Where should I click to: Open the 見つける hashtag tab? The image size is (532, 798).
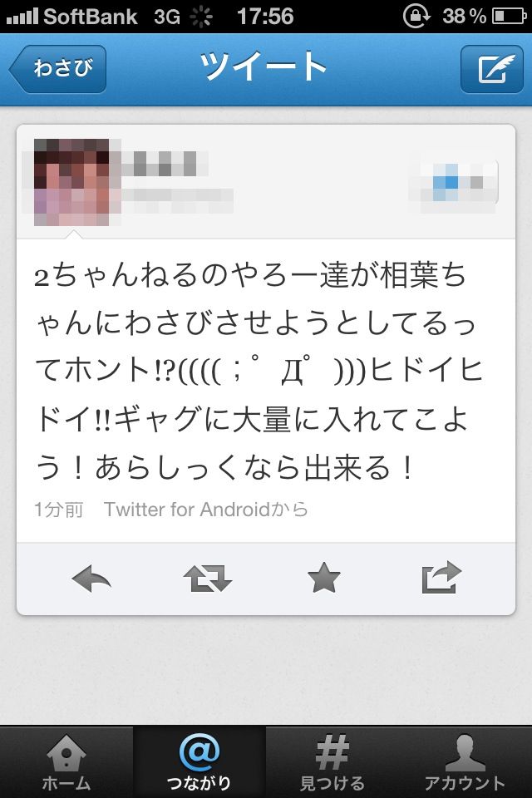point(332,762)
